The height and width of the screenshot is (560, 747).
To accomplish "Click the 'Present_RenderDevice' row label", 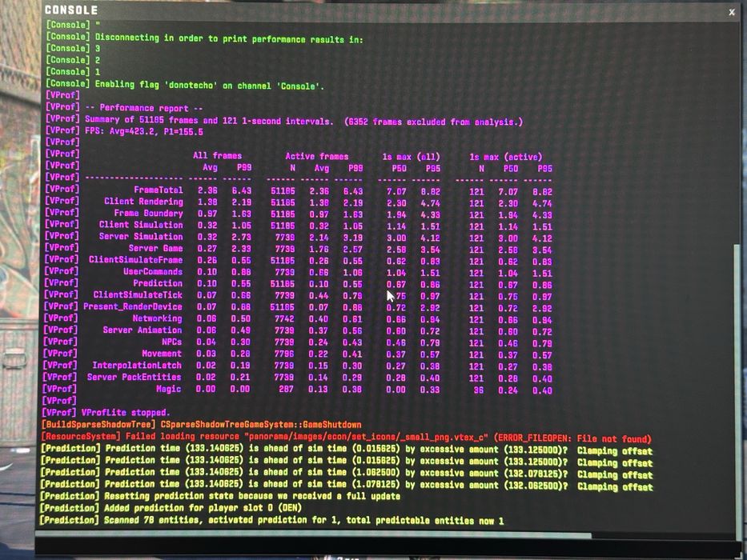I will click(x=133, y=306).
